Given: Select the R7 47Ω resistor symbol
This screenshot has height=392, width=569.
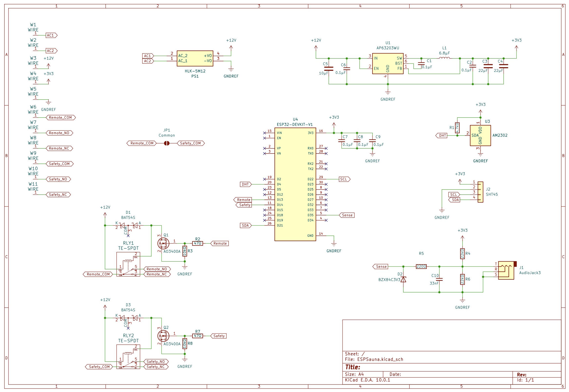Looking at the screenshot, I should click(198, 336).
